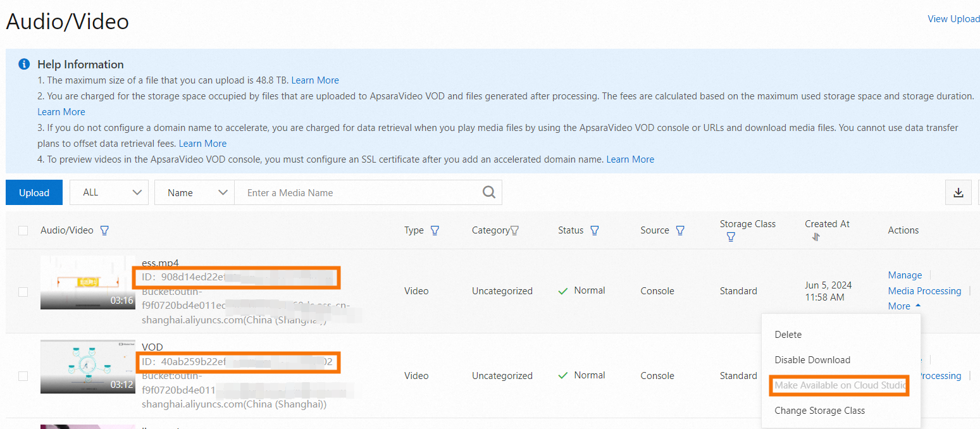Viewport: 980px width, 429px height.
Task: Collapse the More actions dropdown
Action: pos(904,306)
